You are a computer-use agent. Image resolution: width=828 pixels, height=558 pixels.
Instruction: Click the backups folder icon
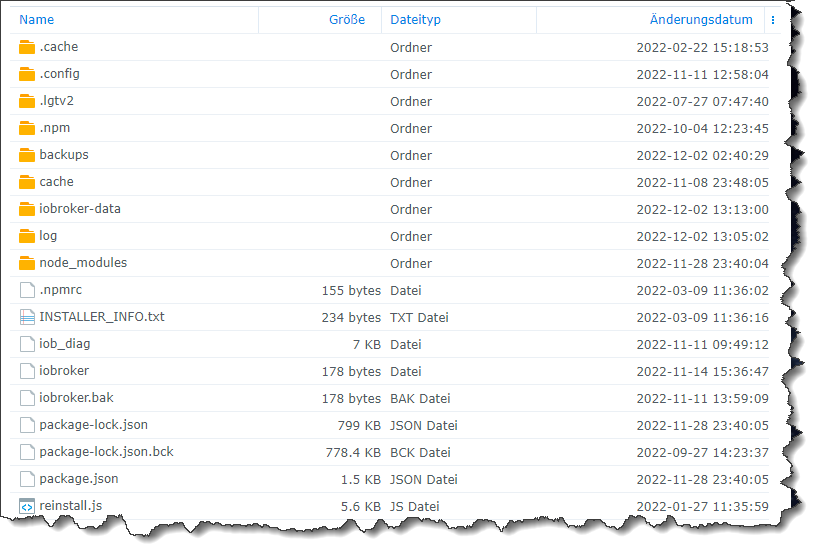point(27,155)
